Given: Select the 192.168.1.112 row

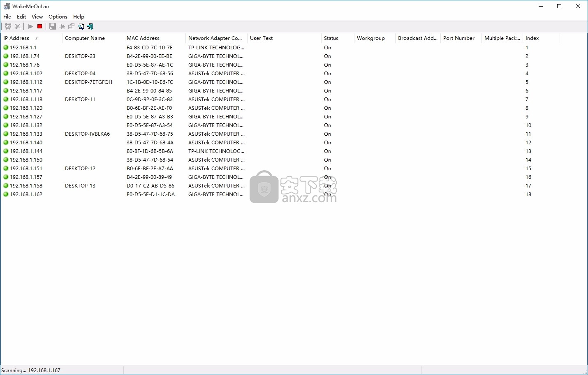Looking at the screenshot, I should 280,82.
